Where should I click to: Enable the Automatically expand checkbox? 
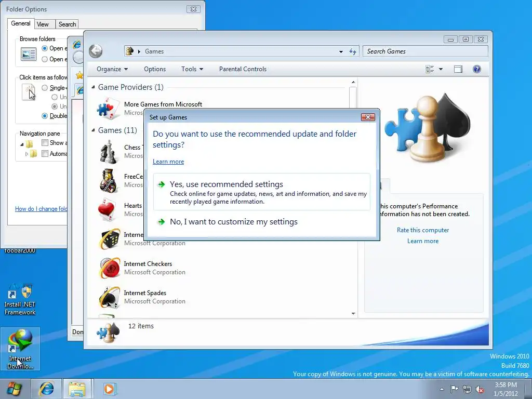tap(45, 154)
